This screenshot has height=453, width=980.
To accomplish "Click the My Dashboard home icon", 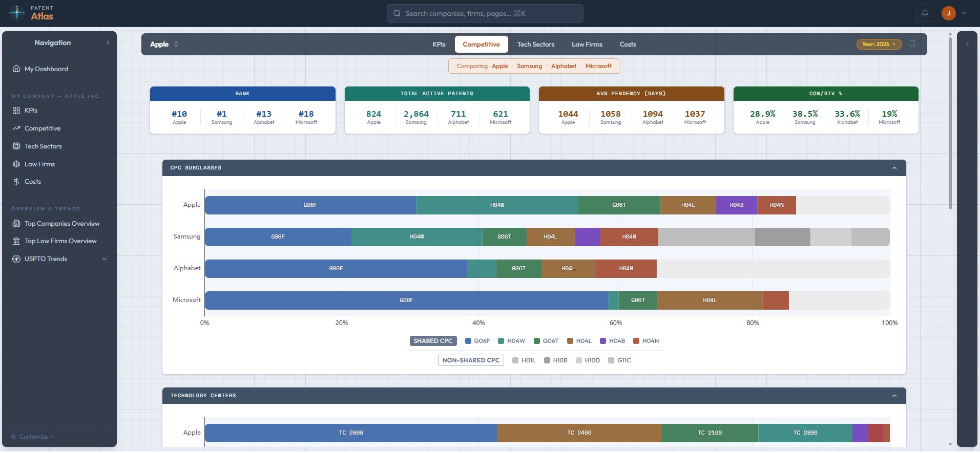I will point(16,69).
